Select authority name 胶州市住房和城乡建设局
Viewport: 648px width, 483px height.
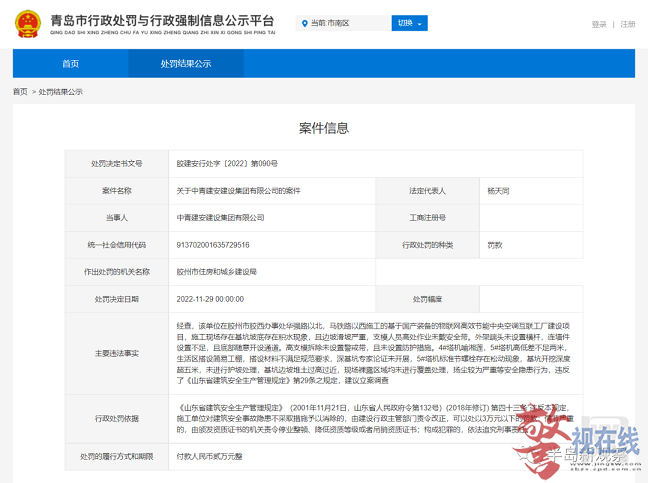click(x=217, y=272)
